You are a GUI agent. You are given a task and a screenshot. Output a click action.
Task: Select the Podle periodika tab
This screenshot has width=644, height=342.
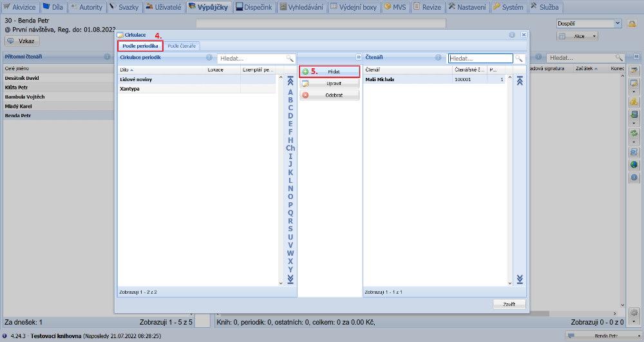click(140, 46)
